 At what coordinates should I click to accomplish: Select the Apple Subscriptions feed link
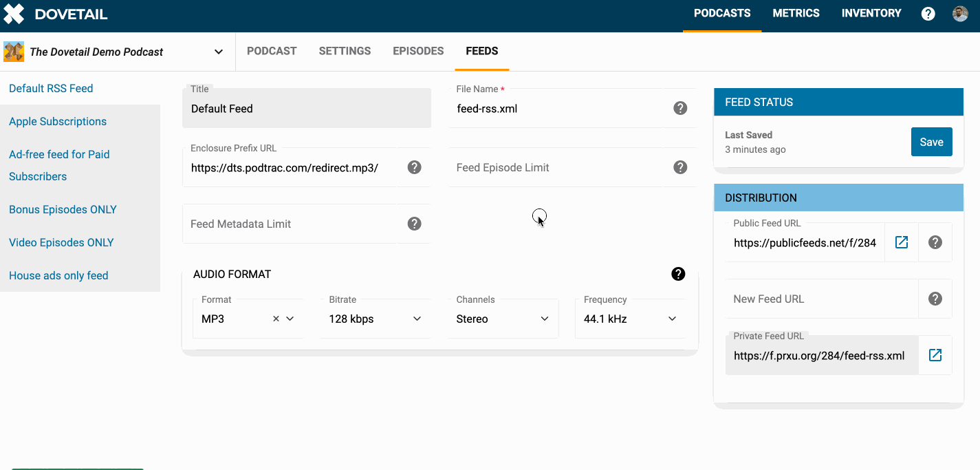(x=58, y=121)
